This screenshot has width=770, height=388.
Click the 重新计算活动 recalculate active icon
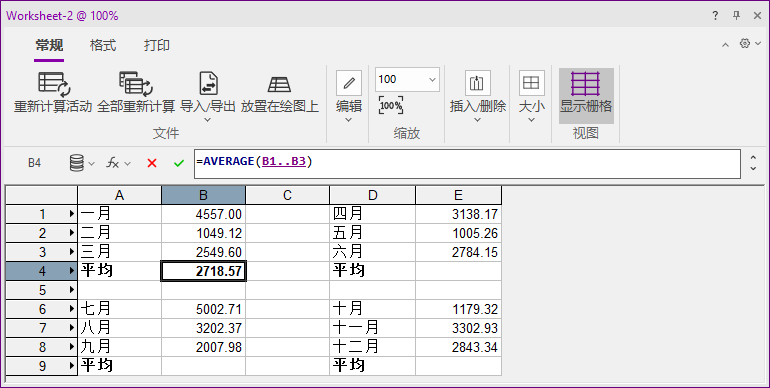point(54,83)
